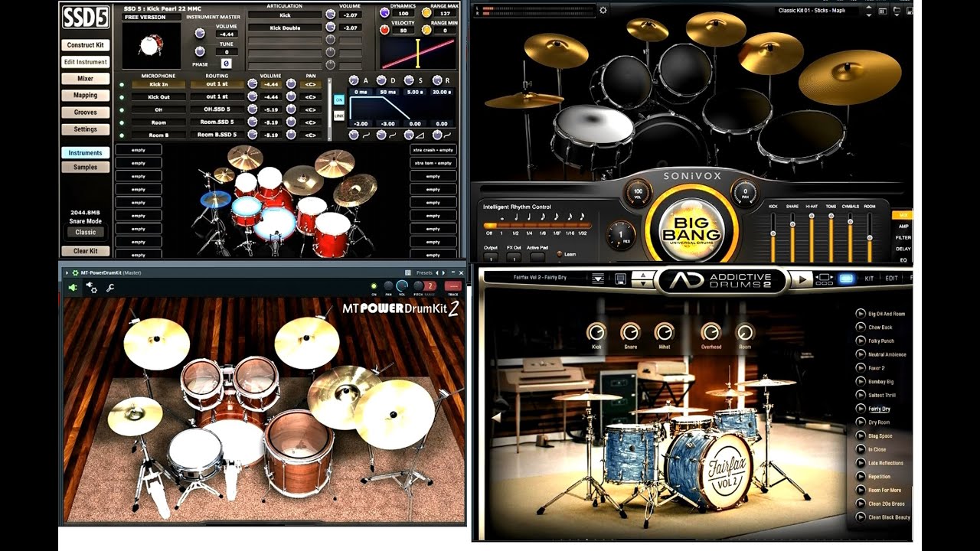The width and height of the screenshot is (980, 551).
Task: Open the SSD5 Mixer page
Action: click(86, 79)
